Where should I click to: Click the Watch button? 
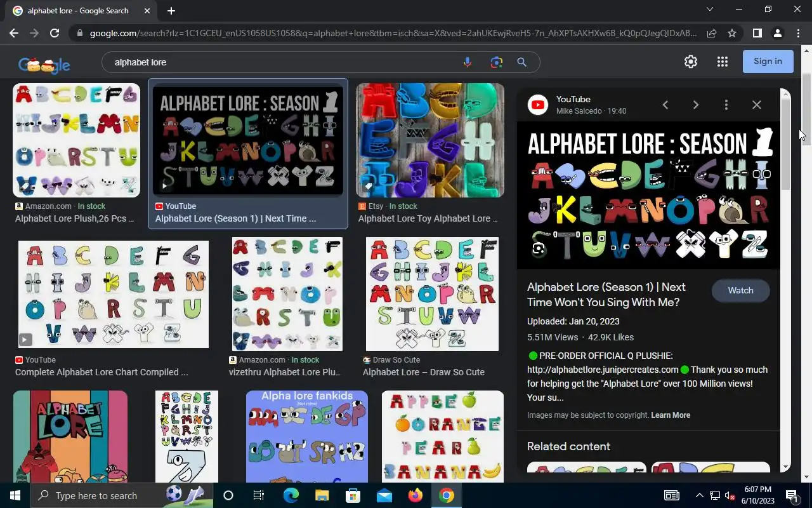(x=740, y=290)
